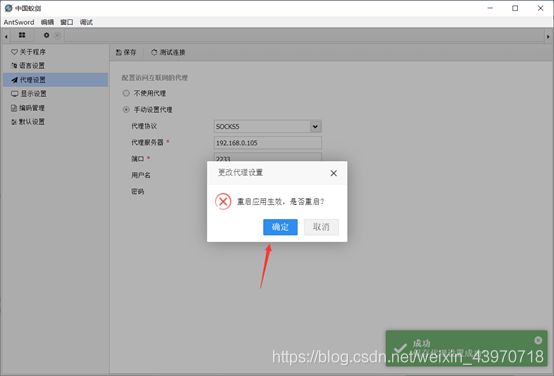The height and width of the screenshot is (376, 554).
Task: Select the 不使用代理 radio button
Action: 126,93
